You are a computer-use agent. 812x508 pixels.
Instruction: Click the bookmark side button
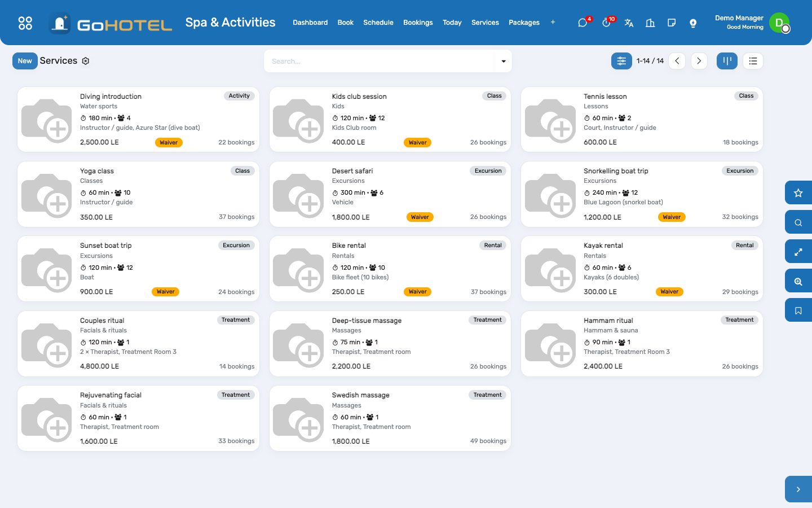[x=798, y=310]
